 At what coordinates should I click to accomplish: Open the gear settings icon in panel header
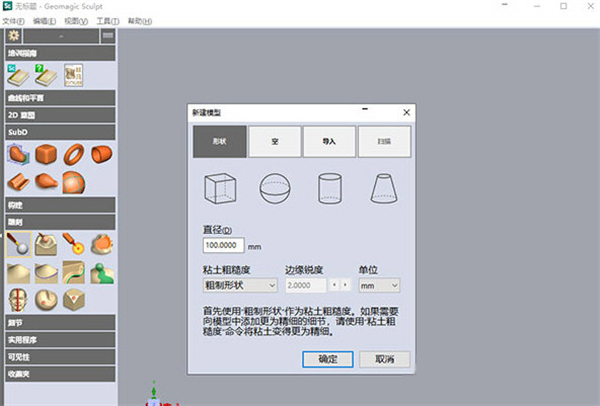14,36
